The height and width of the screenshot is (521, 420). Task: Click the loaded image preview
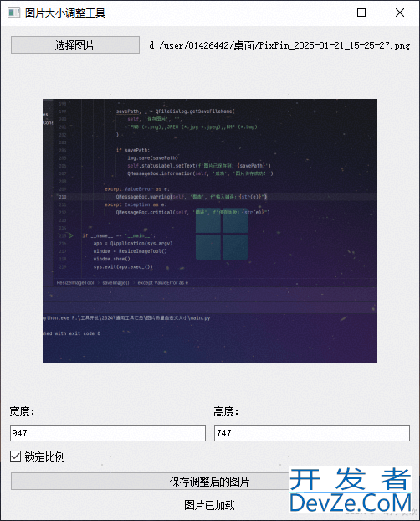pyautogui.click(x=210, y=230)
